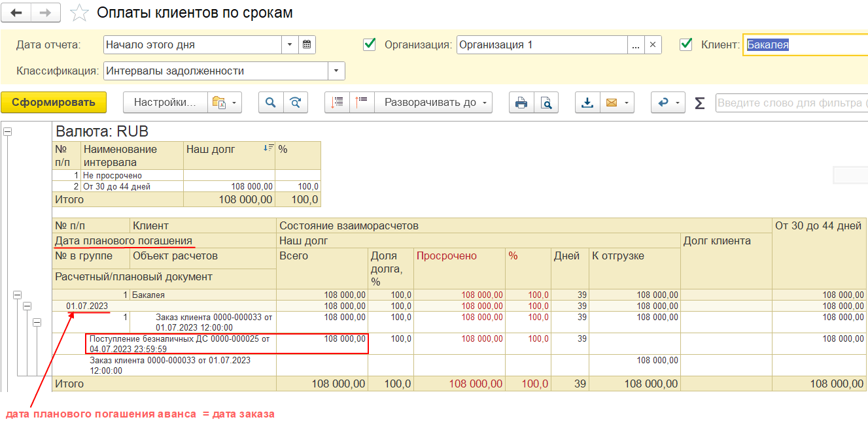This screenshot has width=868, height=426.
Task: Open print preview icon
Action: (x=546, y=103)
